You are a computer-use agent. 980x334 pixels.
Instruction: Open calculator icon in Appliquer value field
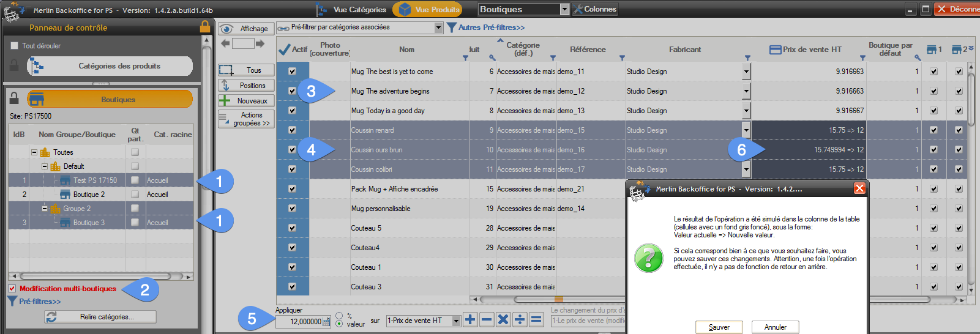tap(326, 322)
